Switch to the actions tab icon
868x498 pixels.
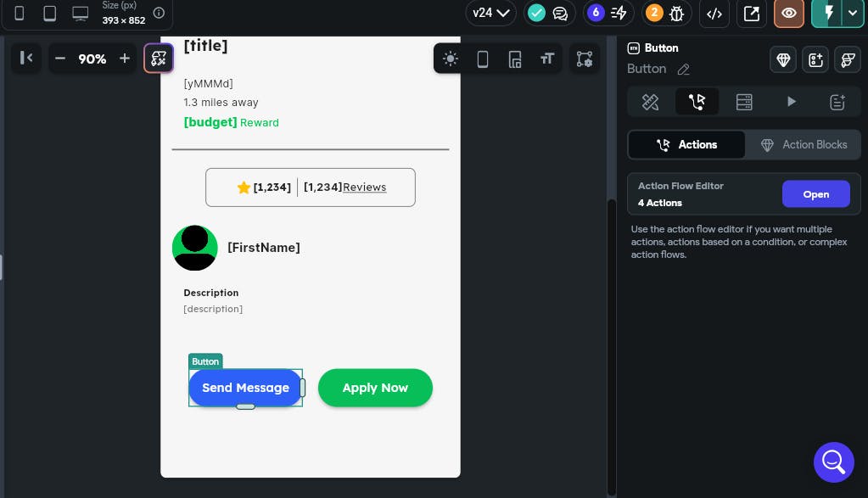697,102
